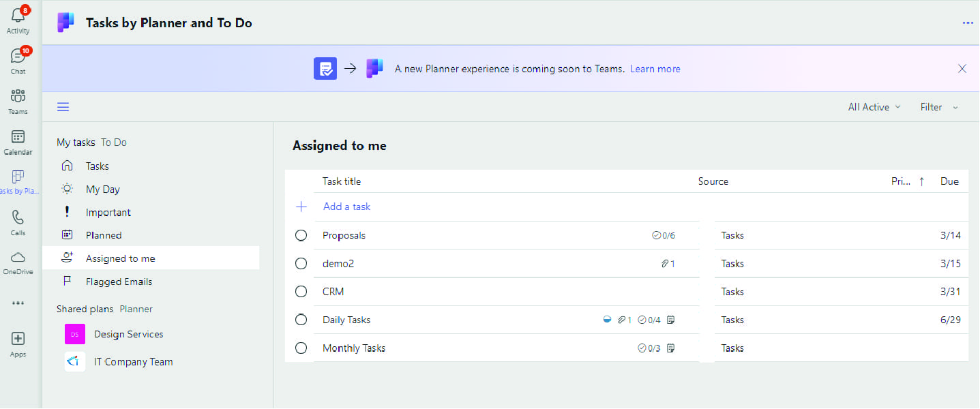Click the Shared plans Planner heading

click(104, 309)
